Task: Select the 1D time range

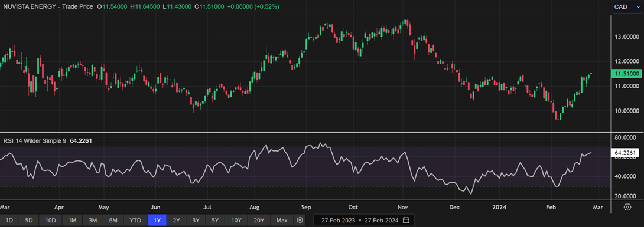Action: click(9, 221)
